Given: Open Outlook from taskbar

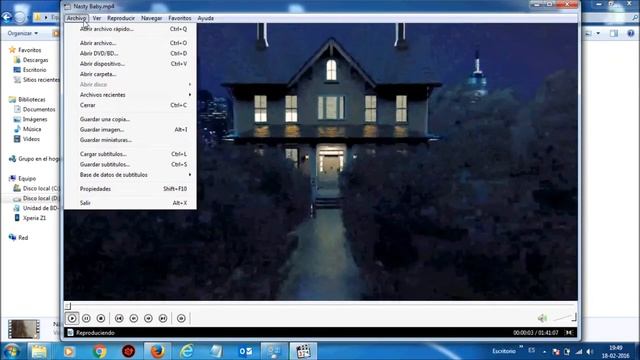Looking at the screenshot, I should pos(245,351).
